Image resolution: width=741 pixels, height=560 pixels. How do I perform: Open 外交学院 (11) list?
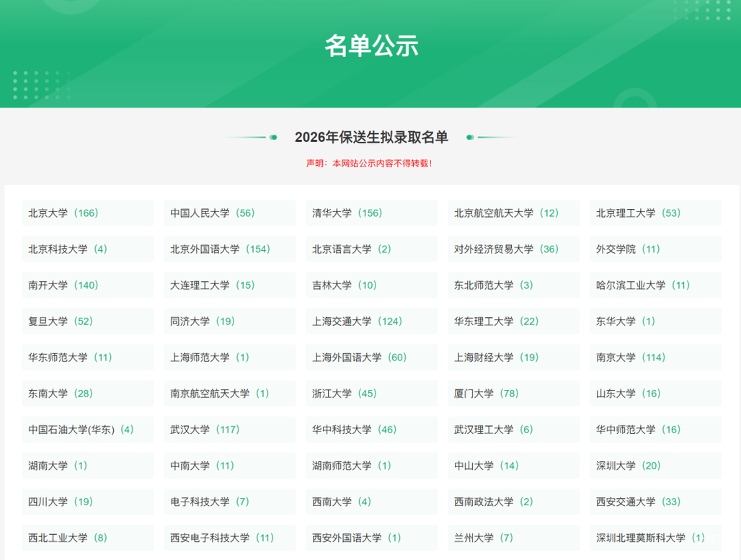(x=656, y=249)
